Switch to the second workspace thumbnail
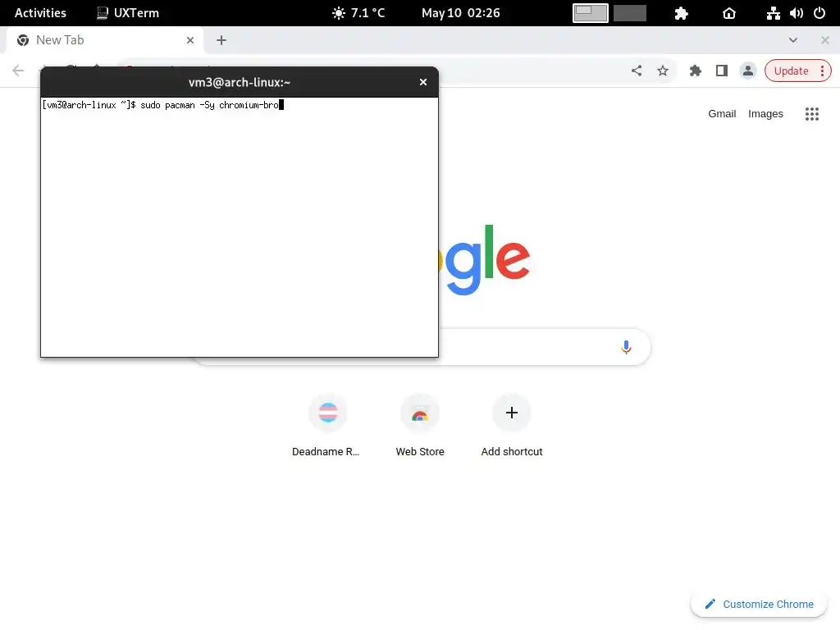 point(630,13)
